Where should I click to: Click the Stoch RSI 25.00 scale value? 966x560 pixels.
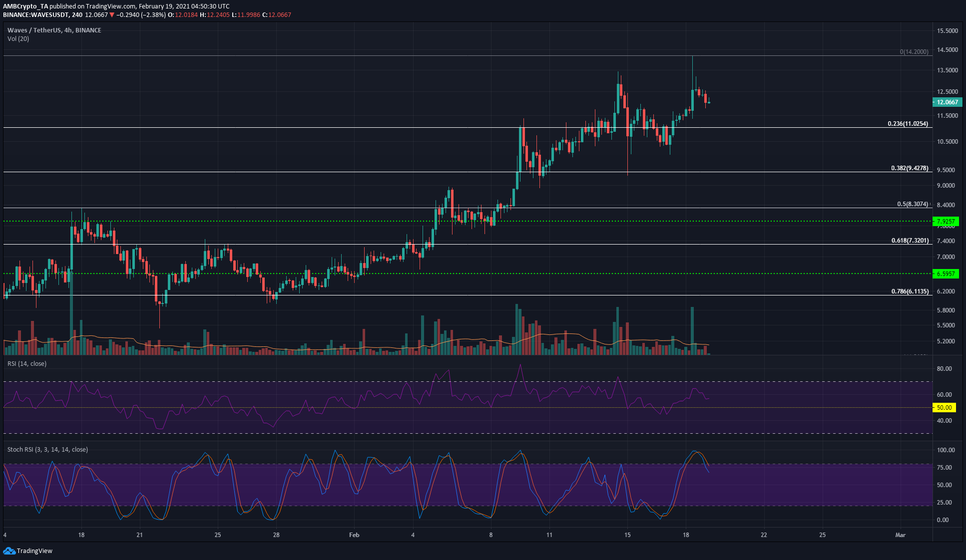coord(944,503)
